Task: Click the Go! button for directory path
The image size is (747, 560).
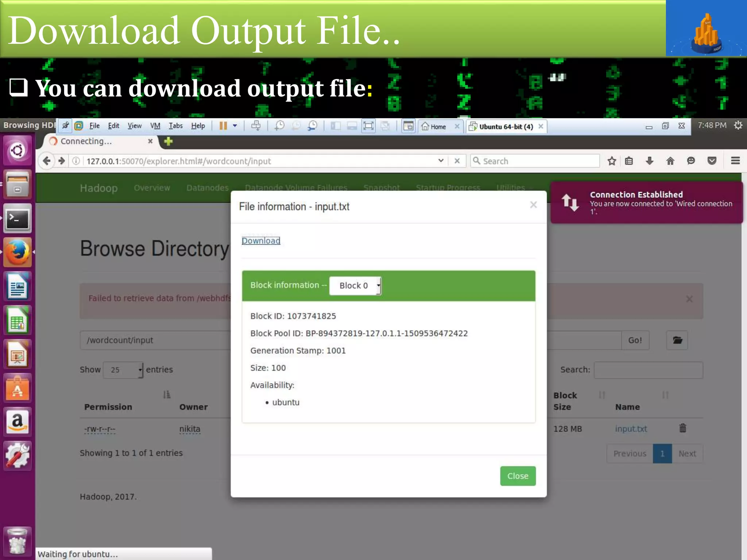Action: [635, 340]
